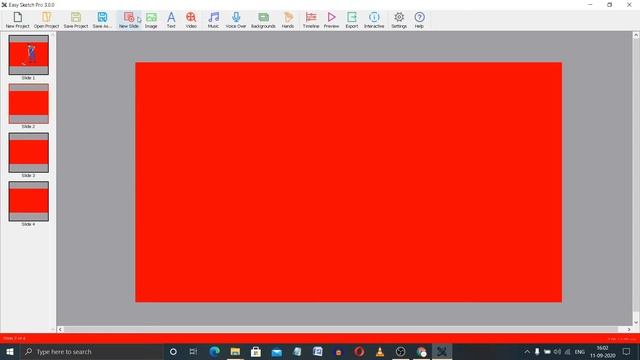
Task: Open the volume control in tray
Action: tap(557, 351)
